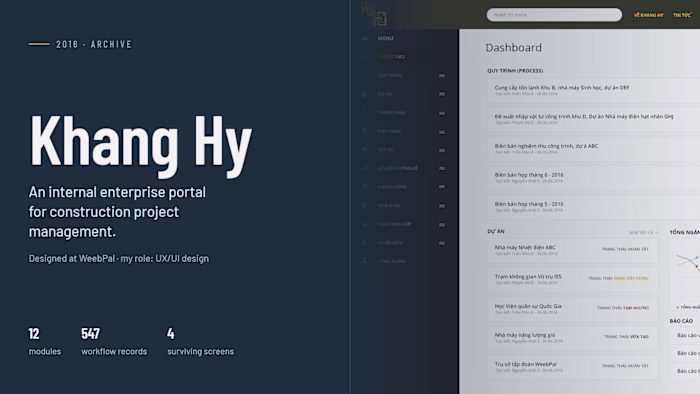Screen dimensions: 700x394
Task: Open the Nhà máy Nhiệt điện ABC project
Action: (572, 250)
